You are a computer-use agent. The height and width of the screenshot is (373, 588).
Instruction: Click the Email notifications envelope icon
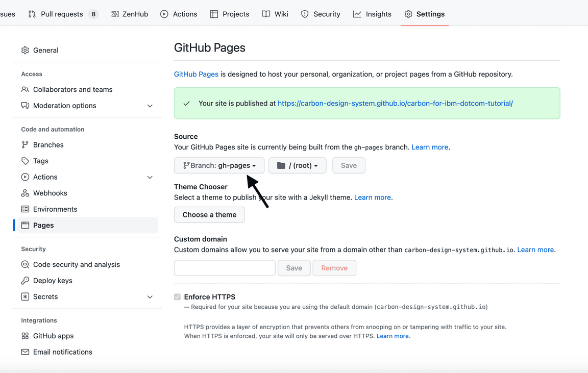click(25, 352)
